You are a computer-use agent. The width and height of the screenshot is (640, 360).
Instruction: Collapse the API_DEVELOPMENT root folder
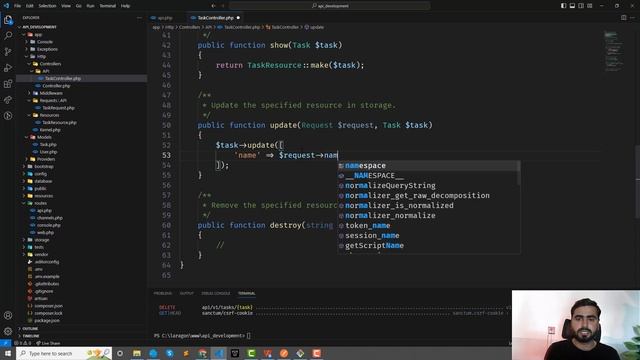[x=39, y=27]
